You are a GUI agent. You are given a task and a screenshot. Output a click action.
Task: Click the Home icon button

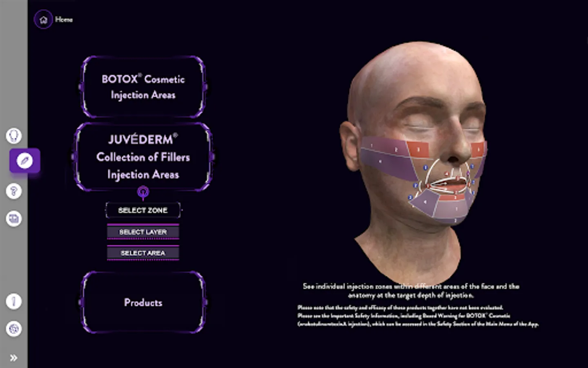(43, 19)
